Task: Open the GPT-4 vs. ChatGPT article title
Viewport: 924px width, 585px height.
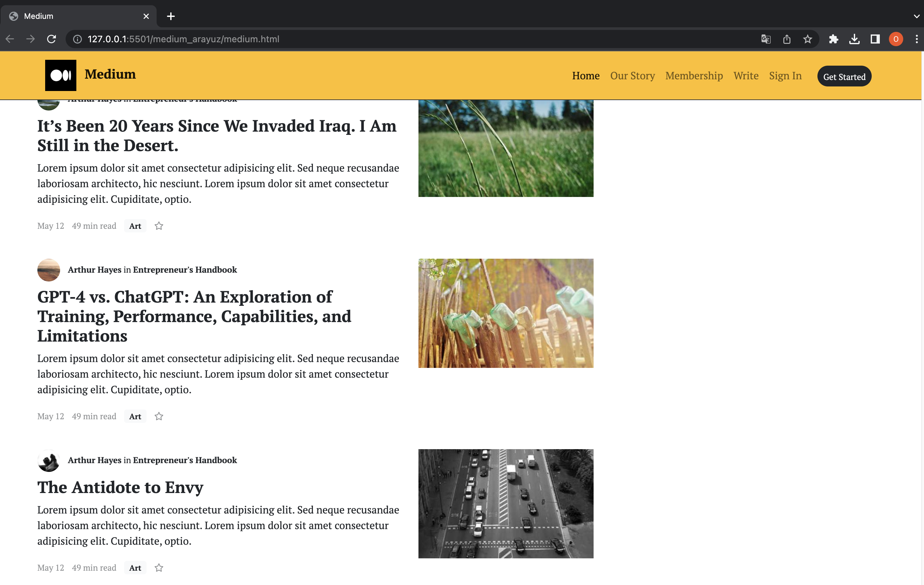Action: coord(194,316)
